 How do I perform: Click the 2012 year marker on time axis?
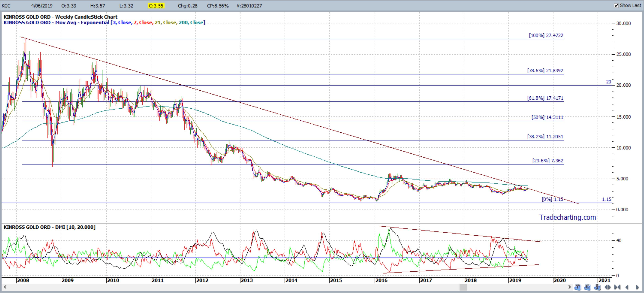tap(202, 280)
